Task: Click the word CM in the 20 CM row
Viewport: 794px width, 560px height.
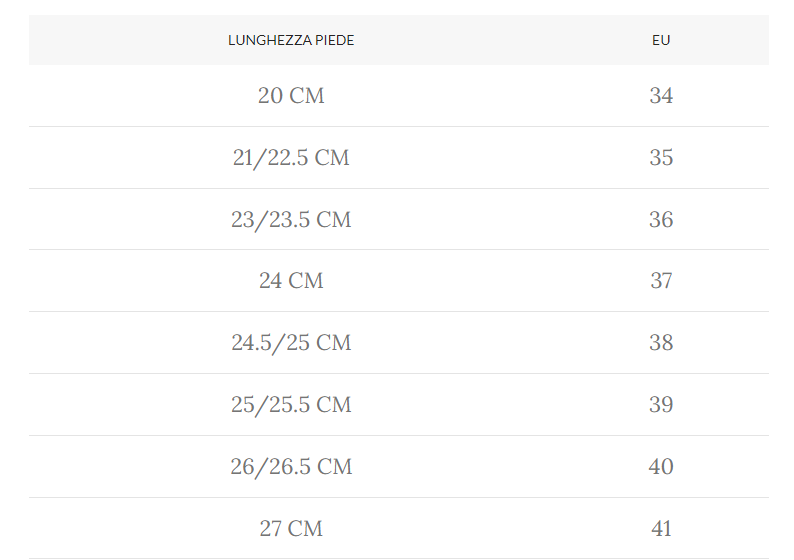Action: (307, 96)
